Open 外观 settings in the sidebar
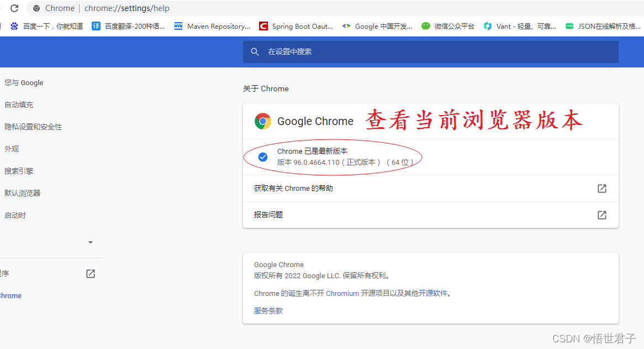Viewport: 644px width, 349px height. [12, 149]
